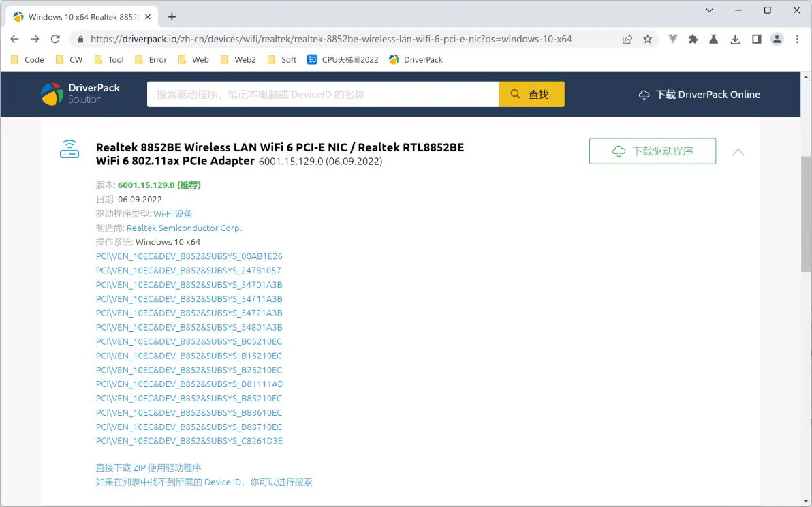
Task: Click the page vertical scrollbar thumb
Action: click(x=806, y=213)
